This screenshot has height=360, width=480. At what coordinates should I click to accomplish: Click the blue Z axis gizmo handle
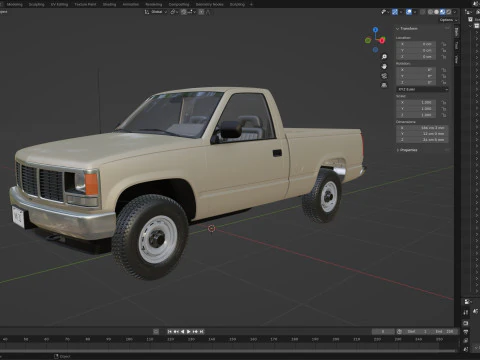coord(375,30)
